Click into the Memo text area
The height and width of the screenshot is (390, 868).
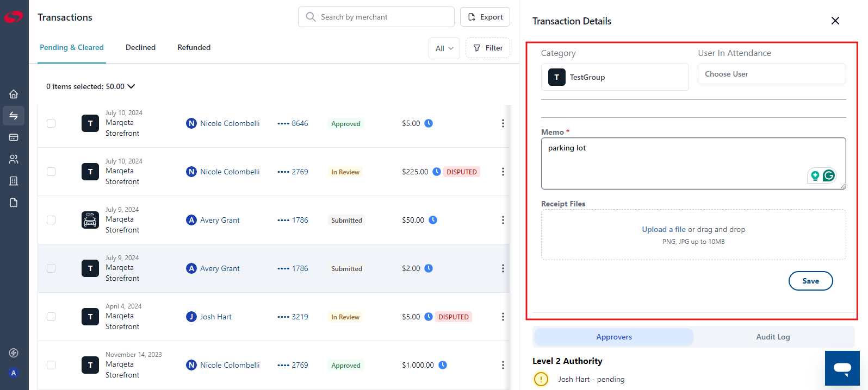coord(693,163)
